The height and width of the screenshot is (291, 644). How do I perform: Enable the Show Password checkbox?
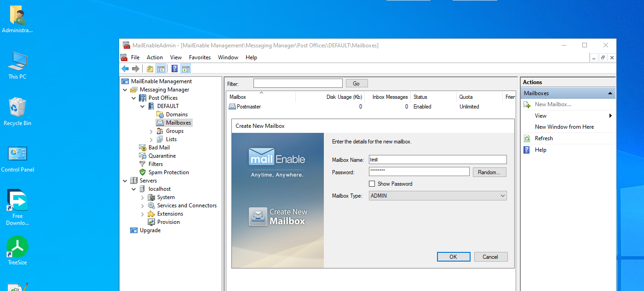372,184
